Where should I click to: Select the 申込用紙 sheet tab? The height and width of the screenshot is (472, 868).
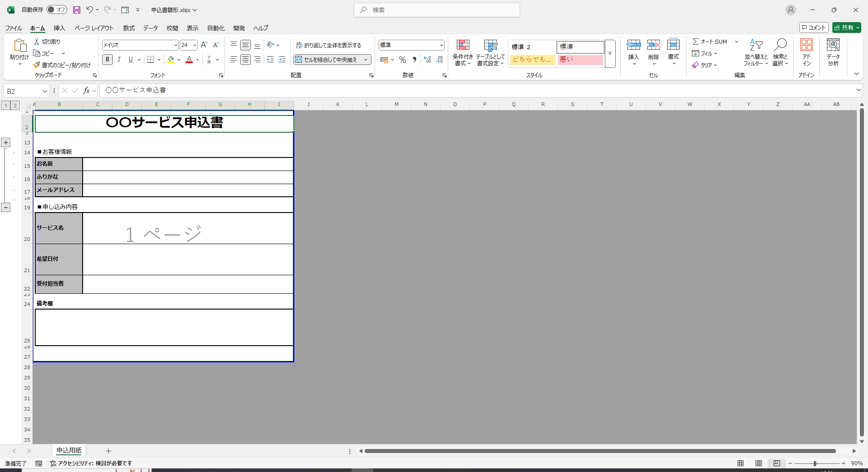(69, 450)
